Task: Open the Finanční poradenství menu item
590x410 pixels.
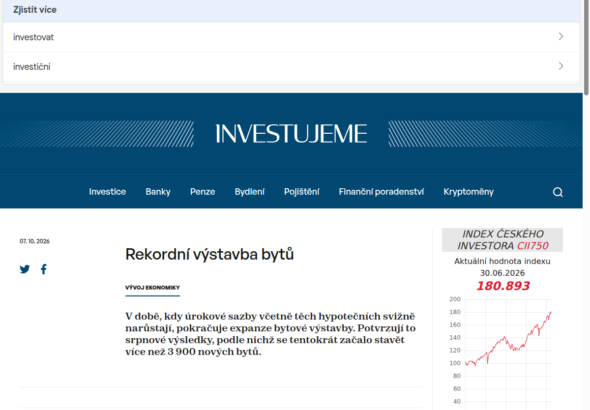Action: pos(381,192)
